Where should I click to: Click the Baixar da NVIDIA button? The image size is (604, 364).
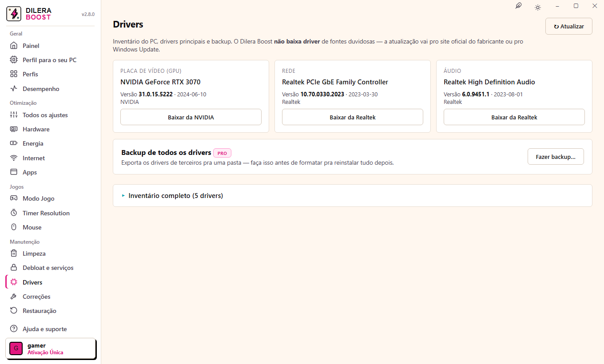click(191, 117)
